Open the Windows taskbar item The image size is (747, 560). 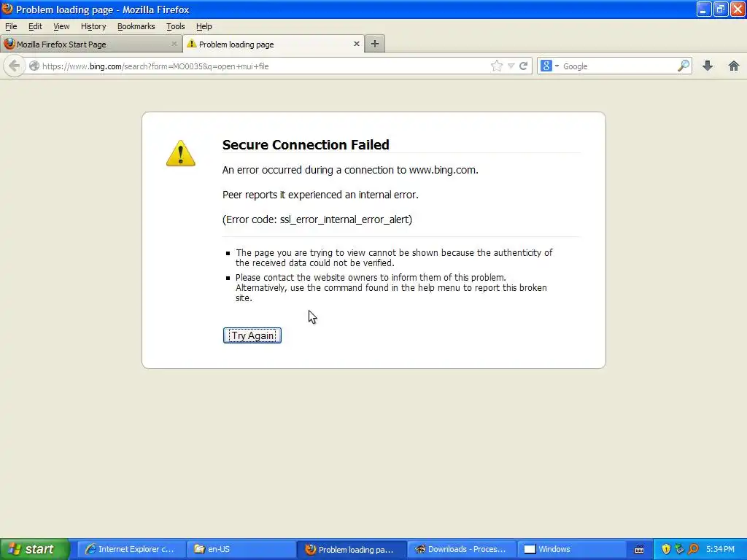[572, 549]
